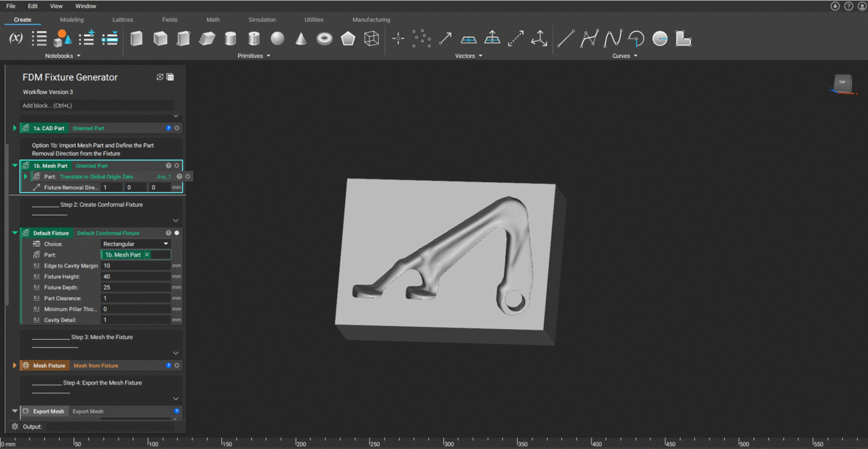The height and width of the screenshot is (449, 868).
Task: Click the dashed double-arrow vector tool
Action: (x=516, y=38)
